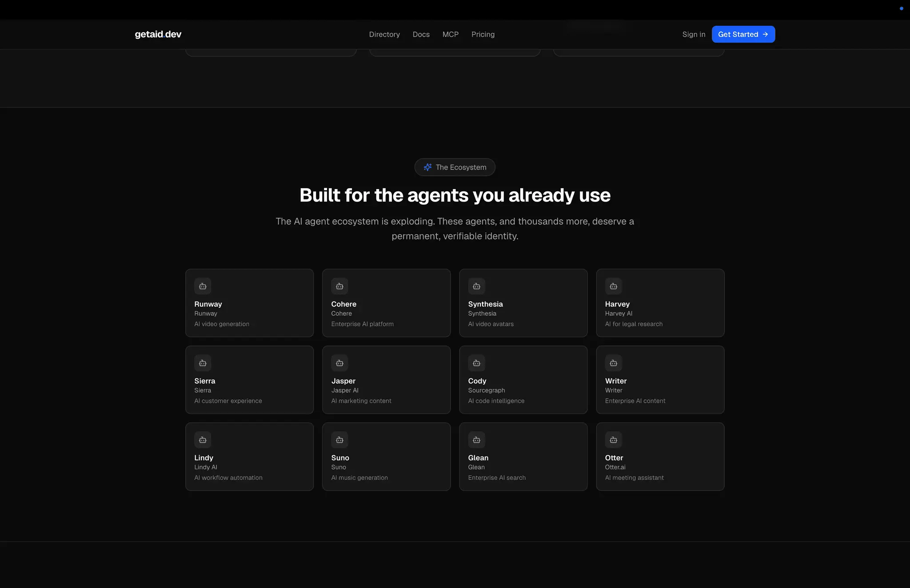Click the 'Sourcegraph' company label
The image size is (910, 588).
point(486,390)
